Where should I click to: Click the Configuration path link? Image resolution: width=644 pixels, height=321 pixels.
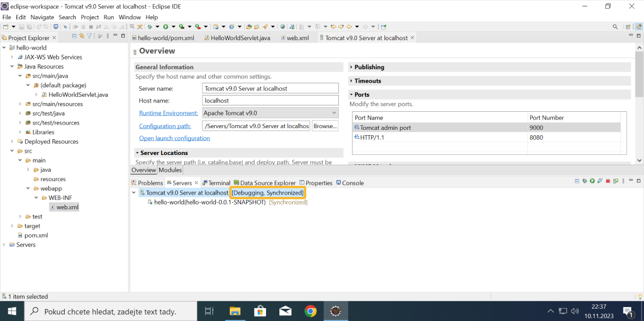(165, 126)
